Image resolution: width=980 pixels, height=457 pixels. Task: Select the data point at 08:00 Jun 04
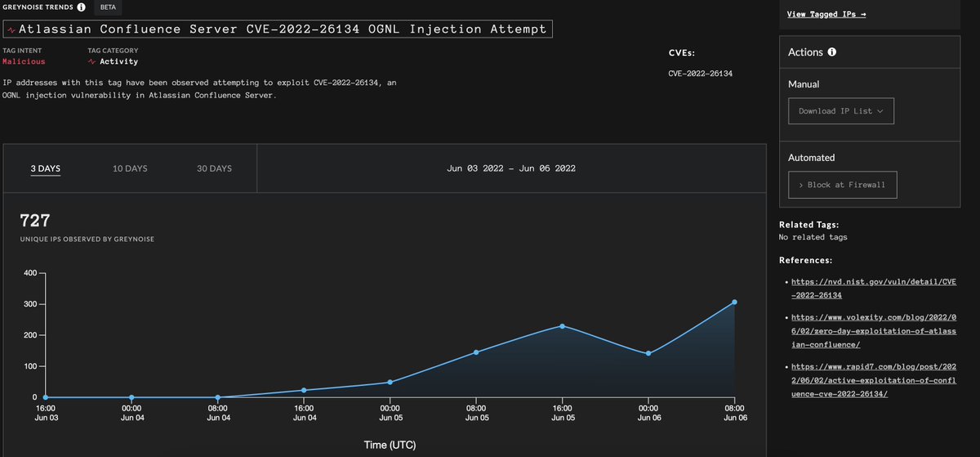point(218,397)
